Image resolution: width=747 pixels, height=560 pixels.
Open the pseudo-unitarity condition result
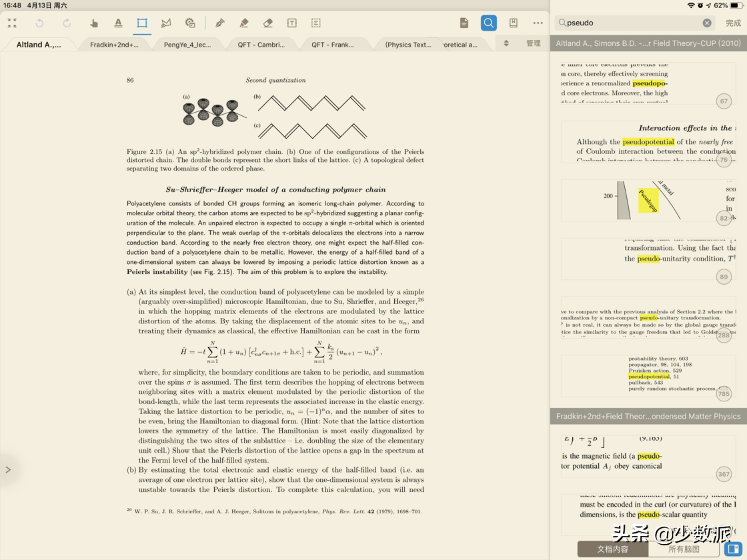click(x=648, y=259)
